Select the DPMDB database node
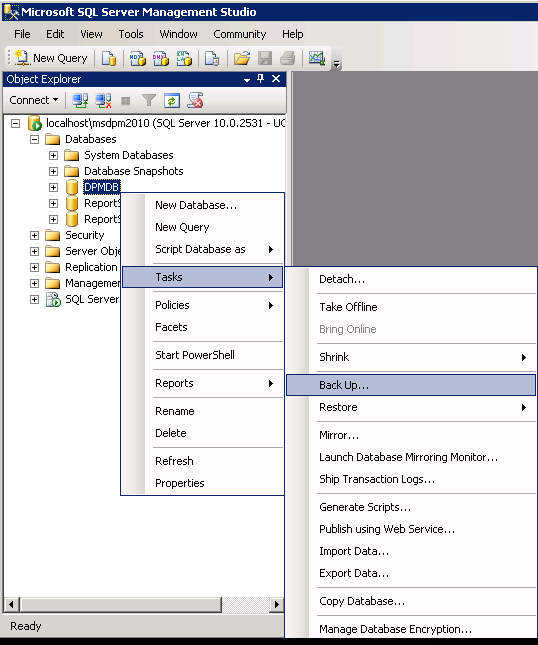The width and height of the screenshot is (538, 645). (101, 187)
